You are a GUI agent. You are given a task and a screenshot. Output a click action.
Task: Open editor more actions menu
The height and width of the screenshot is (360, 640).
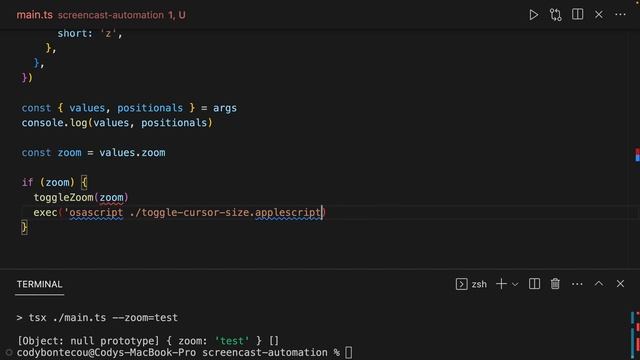point(620,15)
